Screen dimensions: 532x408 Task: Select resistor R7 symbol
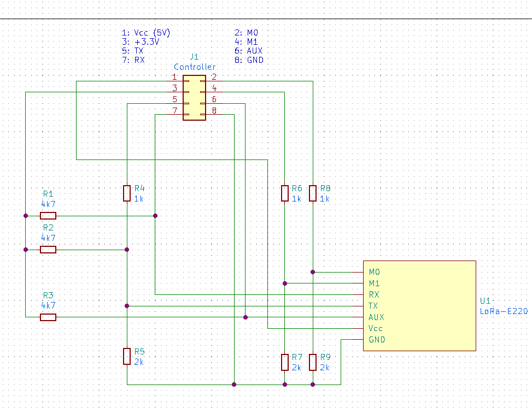click(x=285, y=362)
